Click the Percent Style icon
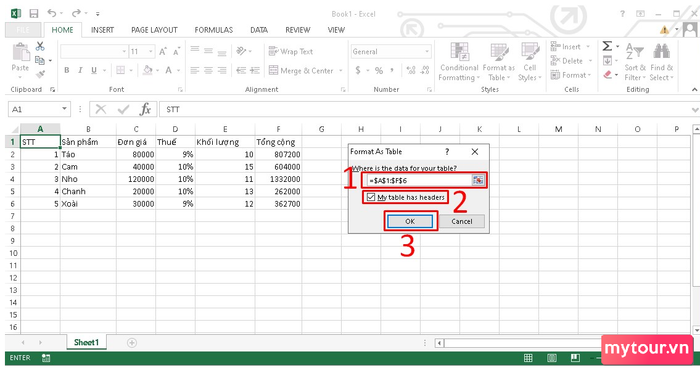This screenshot has height=373, width=700. (379, 70)
